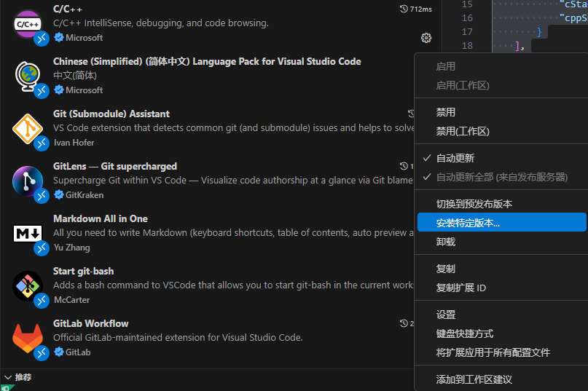The height and width of the screenshot is (391, 588).
Task: Open the Markdown All in One icon
Action: tap(28, 234)
